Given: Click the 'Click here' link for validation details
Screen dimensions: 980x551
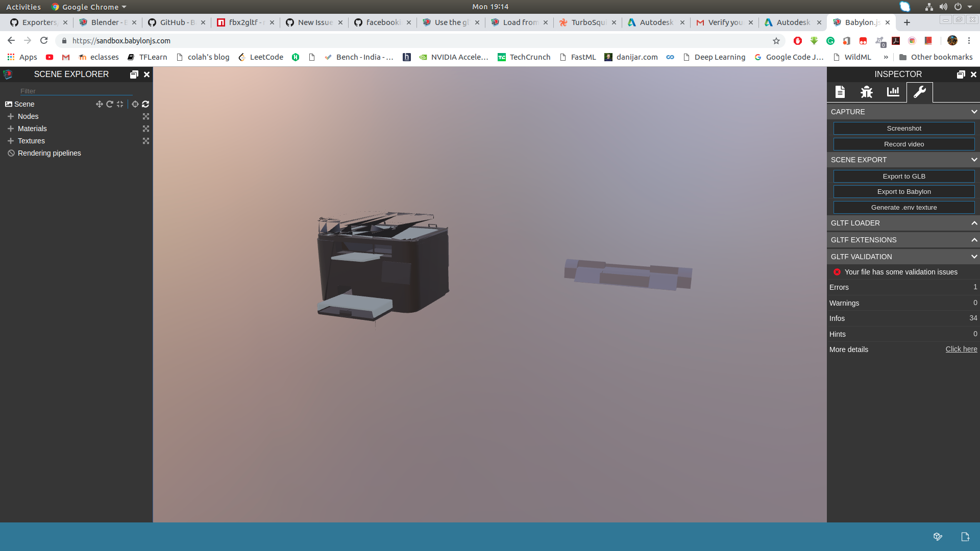Looking at the screenshot, I should [961, 349].
